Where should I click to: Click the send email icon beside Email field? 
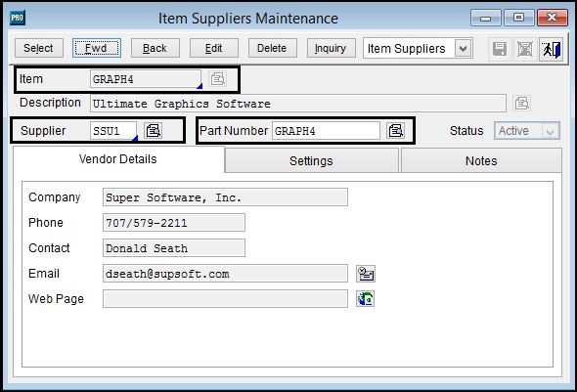[366, 274]
